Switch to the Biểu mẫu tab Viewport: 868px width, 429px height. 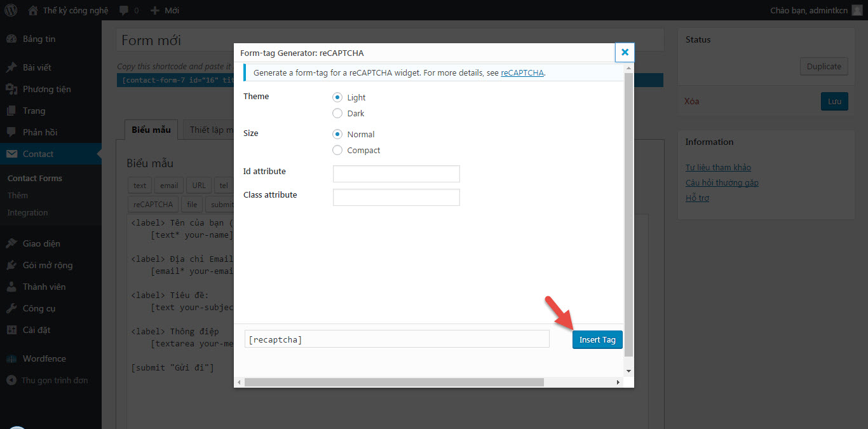[151, 130]
